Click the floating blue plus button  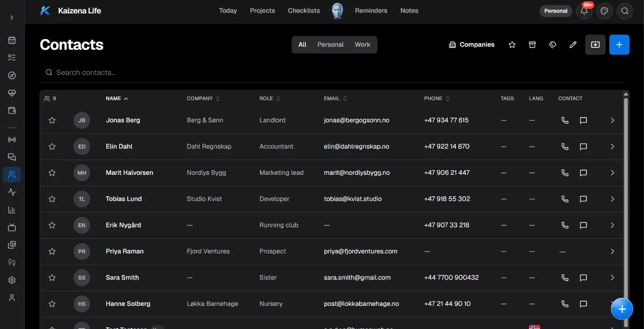622,309
